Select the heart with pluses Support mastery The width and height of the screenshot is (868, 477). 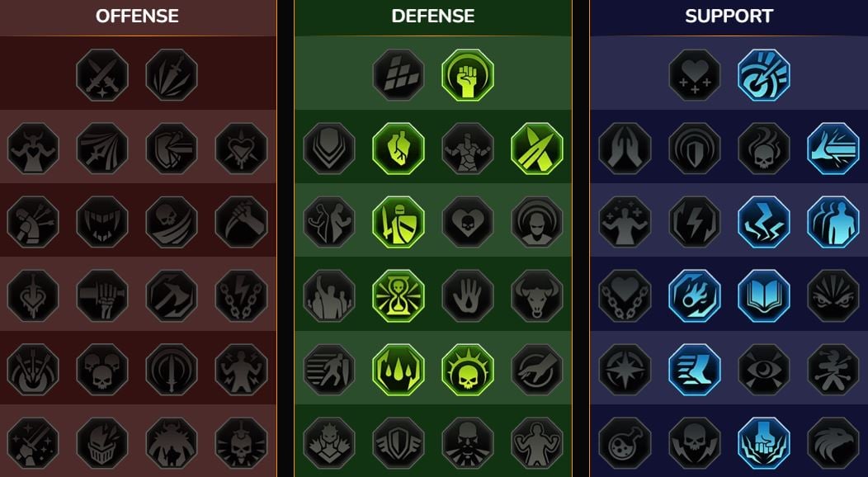pos(695,75)
